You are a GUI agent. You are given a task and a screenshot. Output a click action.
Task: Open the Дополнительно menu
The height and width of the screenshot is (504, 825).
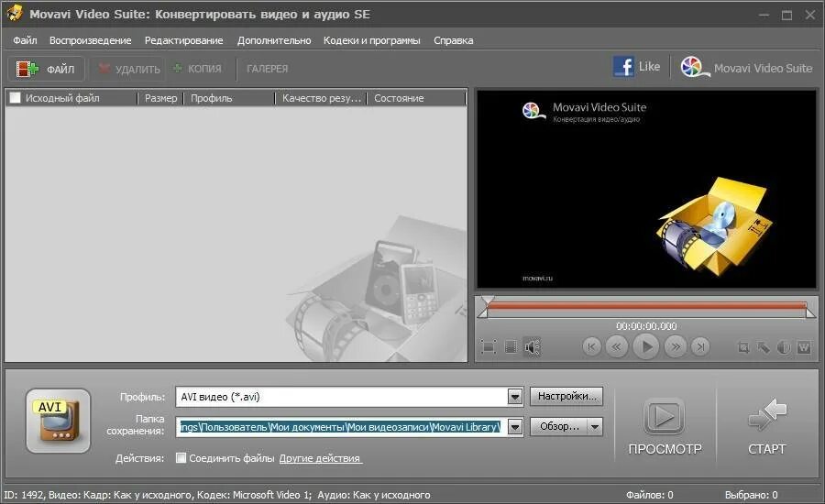click(x=273, y=40)
